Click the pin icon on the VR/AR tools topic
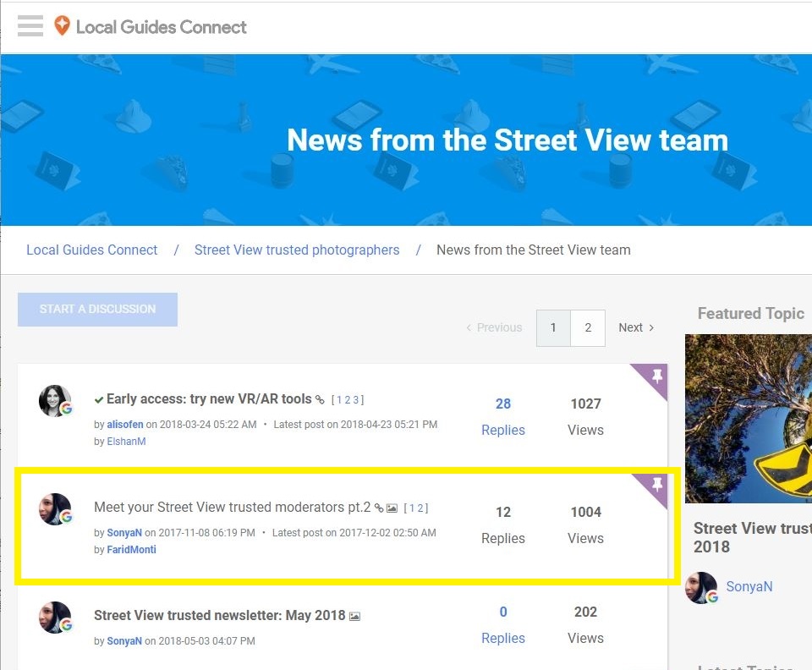The height and width of the screenshot is (670, 812). [x=657, y=376]
